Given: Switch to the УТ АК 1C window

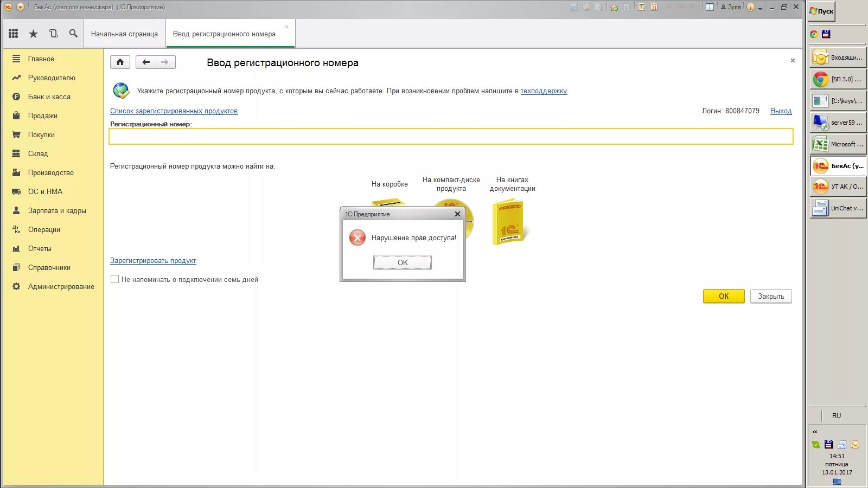Looking at the screenshot, I should 838,187.
